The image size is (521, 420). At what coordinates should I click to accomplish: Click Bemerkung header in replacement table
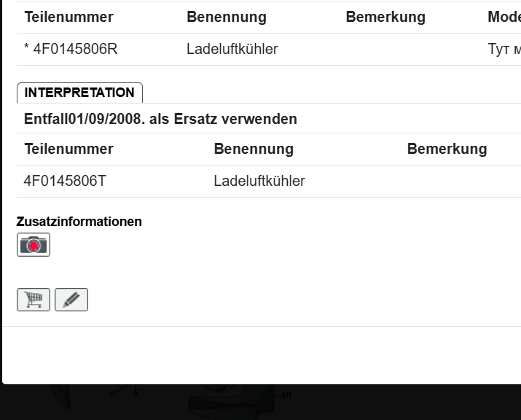point(447,149)
